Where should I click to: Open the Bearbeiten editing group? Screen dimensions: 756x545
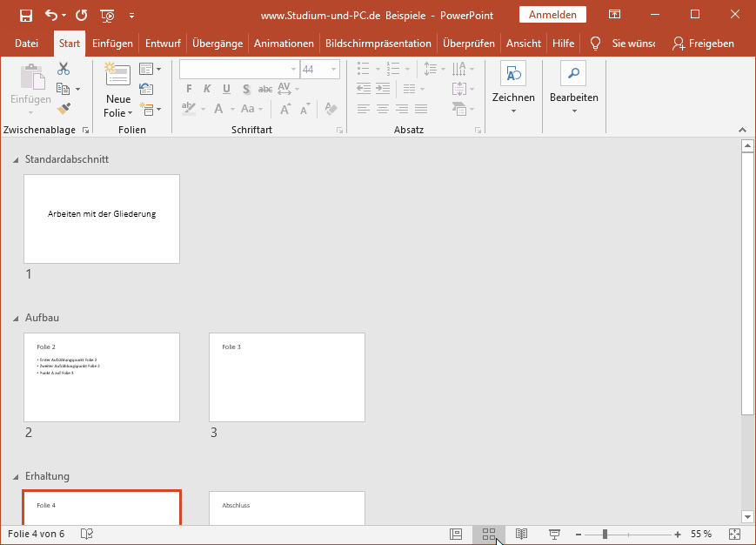tap(574, 88)
